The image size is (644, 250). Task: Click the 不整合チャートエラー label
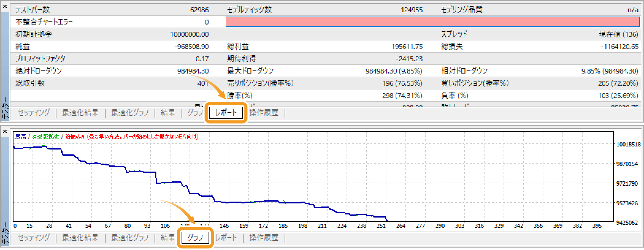point(44,22)
